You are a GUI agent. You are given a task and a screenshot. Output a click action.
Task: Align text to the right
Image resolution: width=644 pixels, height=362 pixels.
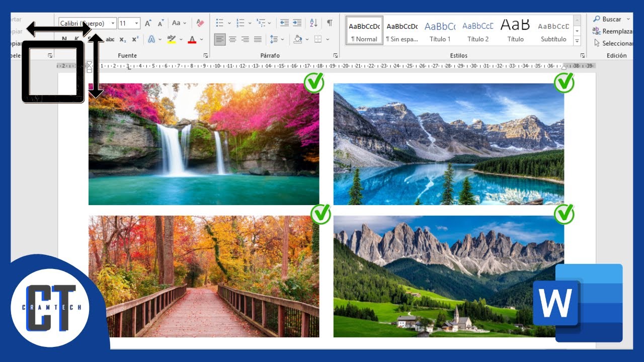tap(245, 39)
